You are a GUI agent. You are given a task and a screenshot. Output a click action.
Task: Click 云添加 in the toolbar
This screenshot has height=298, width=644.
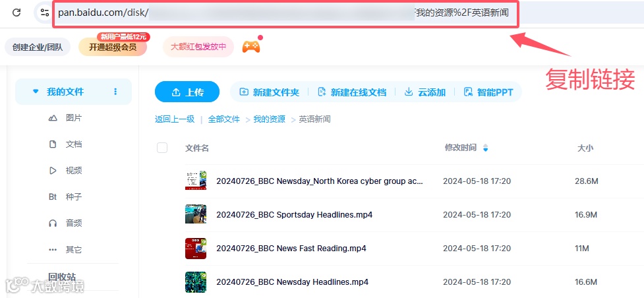[x=425, y=92]
